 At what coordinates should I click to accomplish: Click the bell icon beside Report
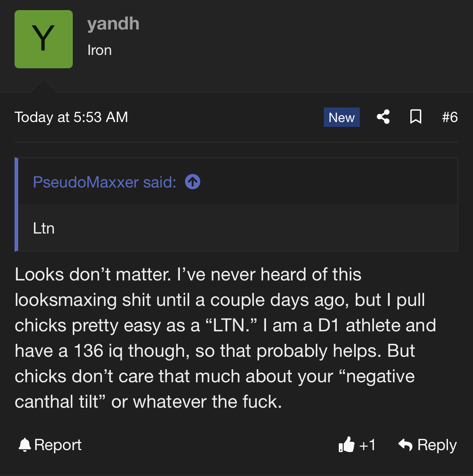pos(25,445)
